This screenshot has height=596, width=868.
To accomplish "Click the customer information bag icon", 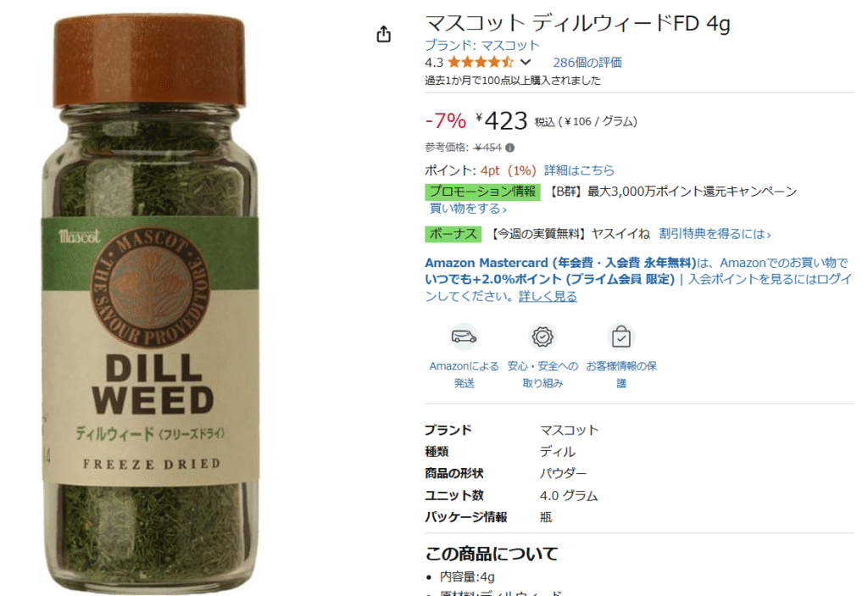I will click(621, 337).
